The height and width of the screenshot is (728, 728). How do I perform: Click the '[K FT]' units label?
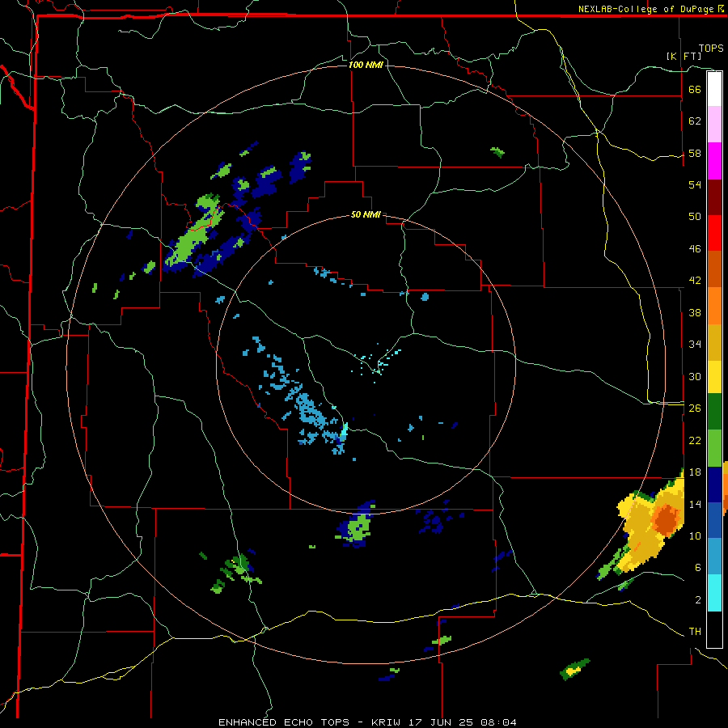pos(684,57)
